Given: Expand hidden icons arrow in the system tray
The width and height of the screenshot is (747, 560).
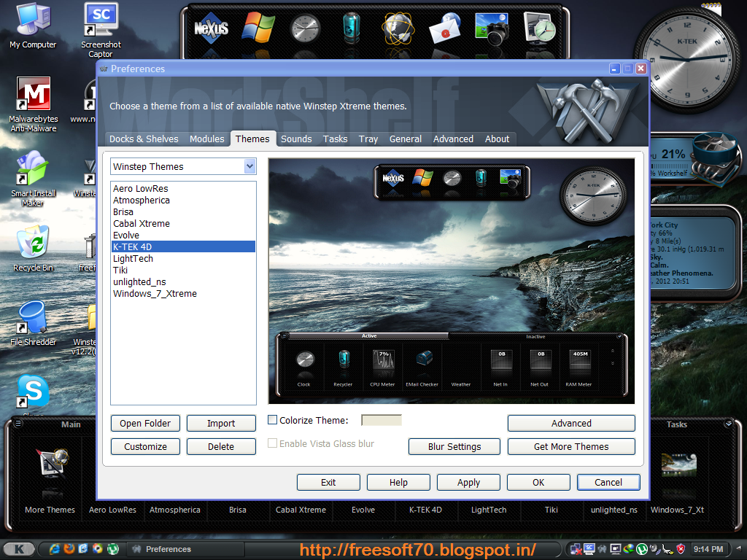Looking at the screenshot, I should coord(738,548).
